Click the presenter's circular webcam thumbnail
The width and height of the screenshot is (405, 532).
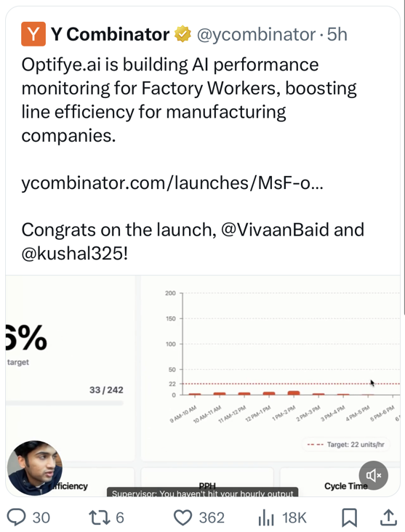pyautogui.click(x=35, y=468)
